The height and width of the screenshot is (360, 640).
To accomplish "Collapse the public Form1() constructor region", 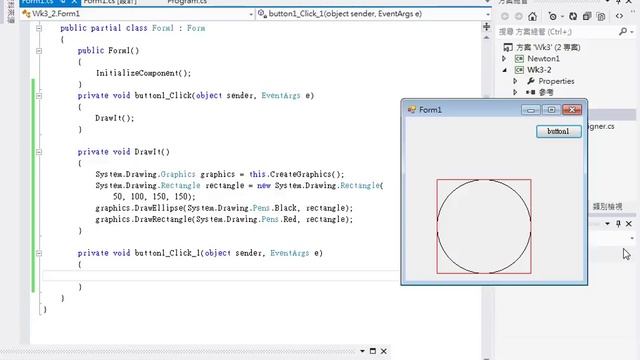I will pos(39,51).
